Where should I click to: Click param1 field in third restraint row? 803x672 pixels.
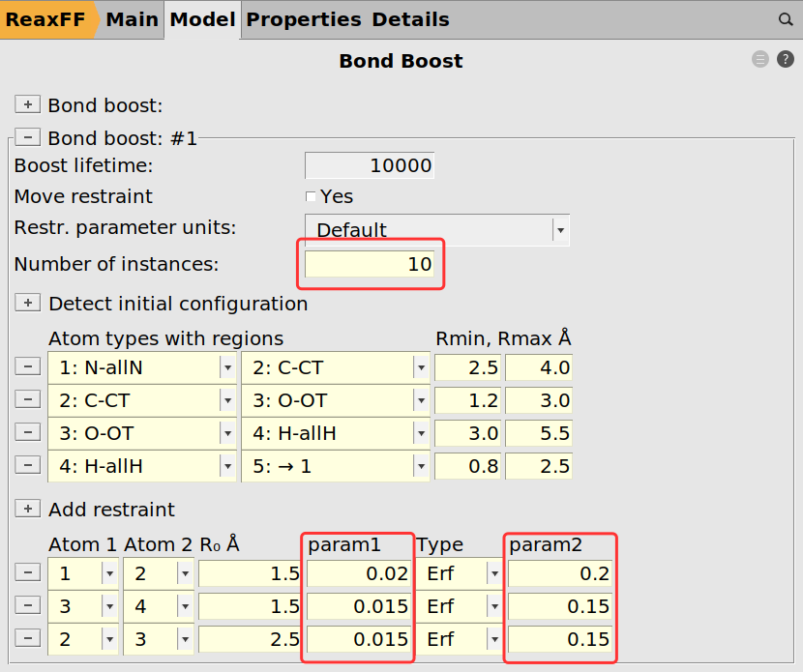(x=359, y=639)
